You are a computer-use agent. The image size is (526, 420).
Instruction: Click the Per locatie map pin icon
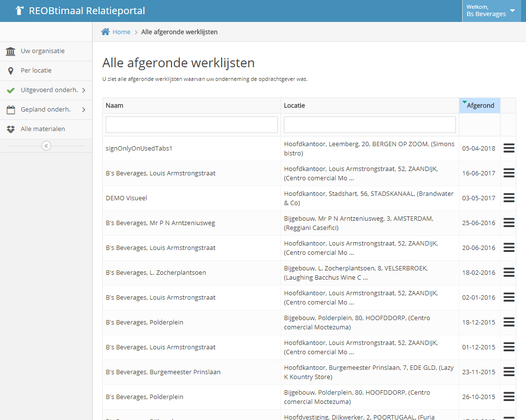coord(10,71)
